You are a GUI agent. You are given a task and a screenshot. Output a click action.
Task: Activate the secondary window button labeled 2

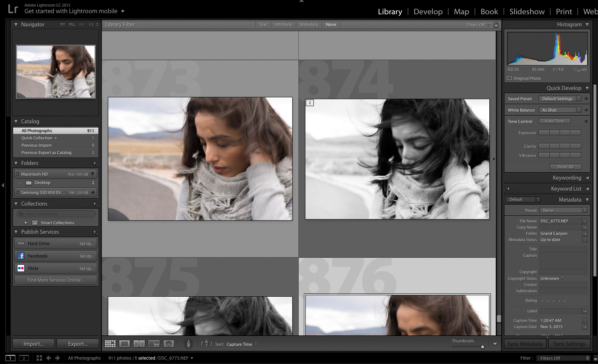[23, 358]
